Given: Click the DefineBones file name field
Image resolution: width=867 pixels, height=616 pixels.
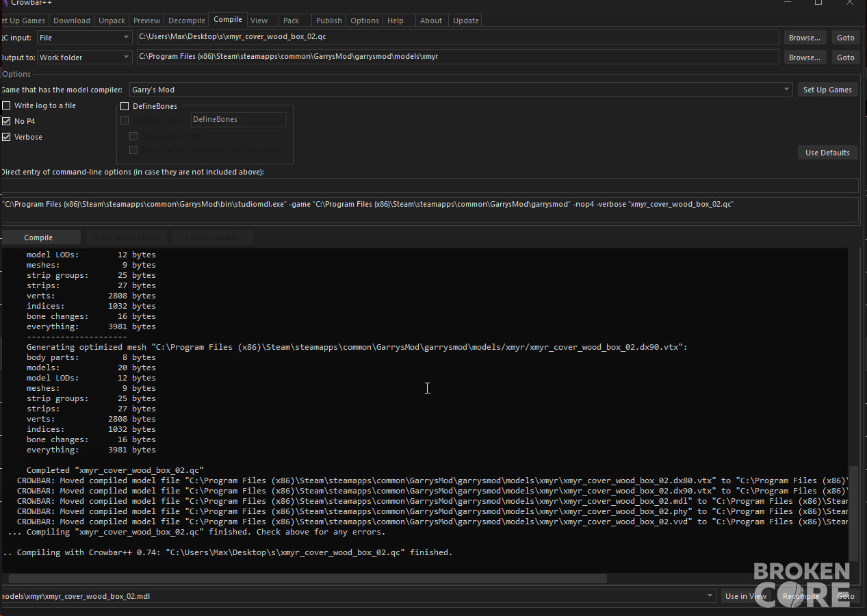Looking at the screenshot, I should pyautogui.click(x=238, y=120).
